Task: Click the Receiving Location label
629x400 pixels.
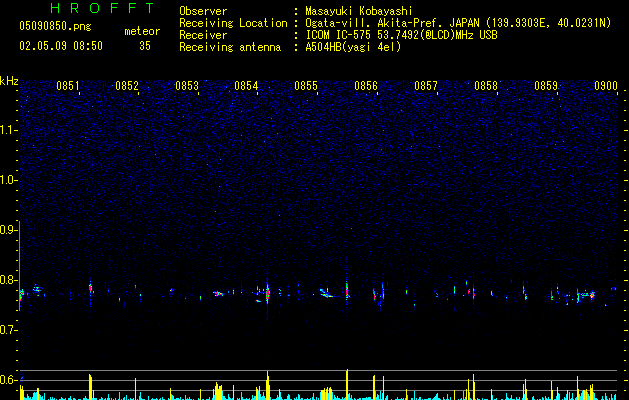Action: click(x=233, y=23)
